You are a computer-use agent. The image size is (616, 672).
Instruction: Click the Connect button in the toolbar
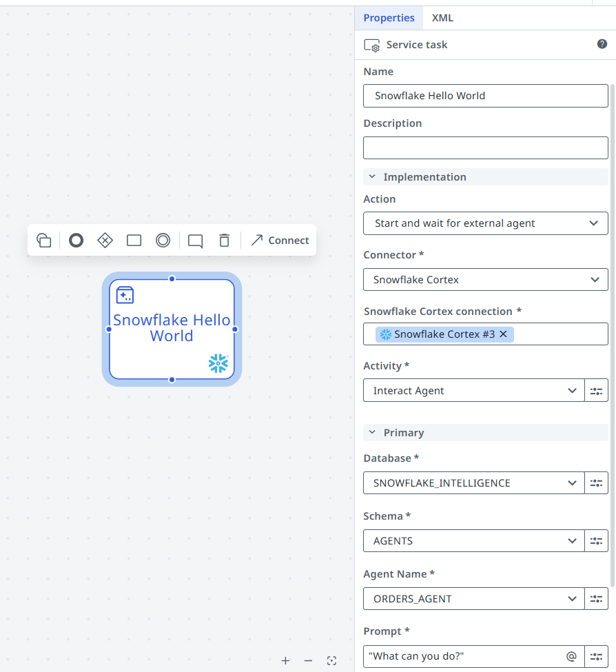pos(280,241)
